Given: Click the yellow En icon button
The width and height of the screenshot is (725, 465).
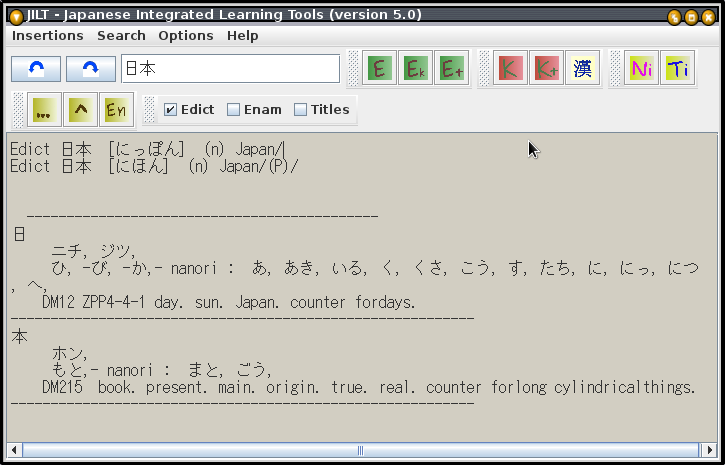Looking at the screenshot, I should click(x=117, y=110).
